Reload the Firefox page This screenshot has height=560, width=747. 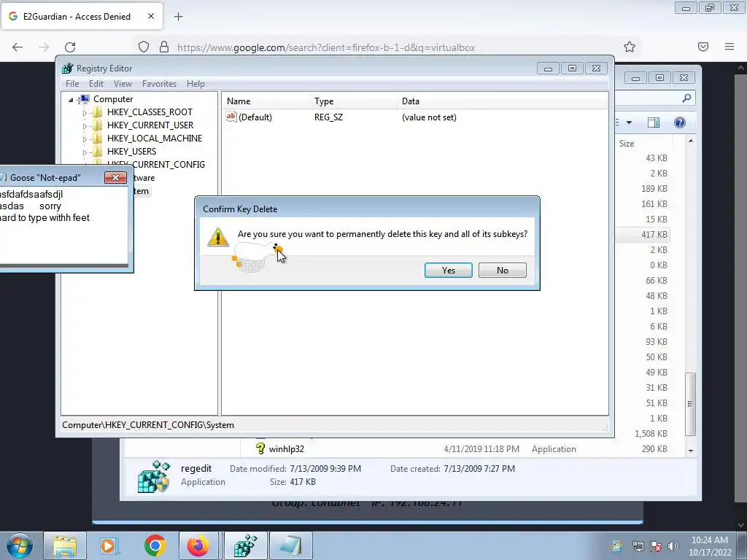[70, 47]
